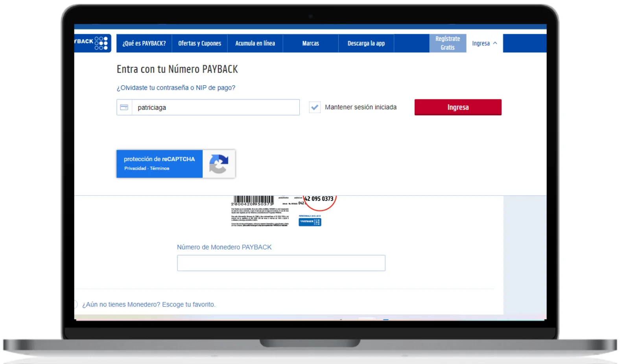Click the reCAPTCHA arrows logo
Viewport: 627px width, 364px height.
pos(219,164)
